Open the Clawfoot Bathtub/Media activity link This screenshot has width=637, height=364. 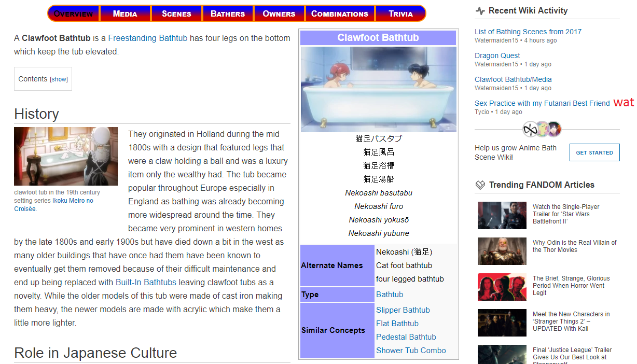tap(513, 79)
